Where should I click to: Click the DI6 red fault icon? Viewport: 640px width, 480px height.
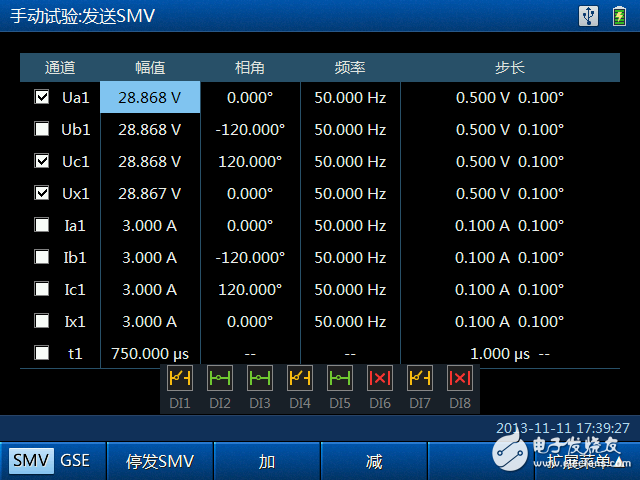[380, 379]
